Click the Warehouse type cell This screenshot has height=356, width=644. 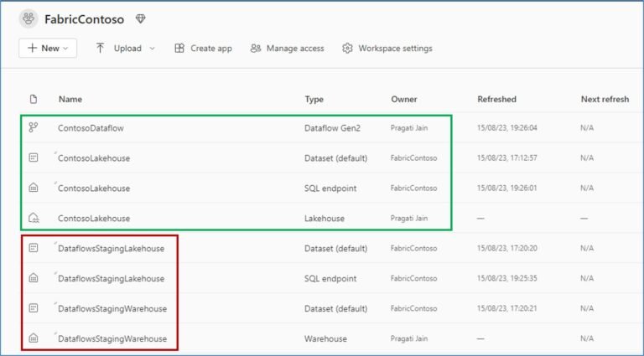pyautogui.click(x=325, y=338)
